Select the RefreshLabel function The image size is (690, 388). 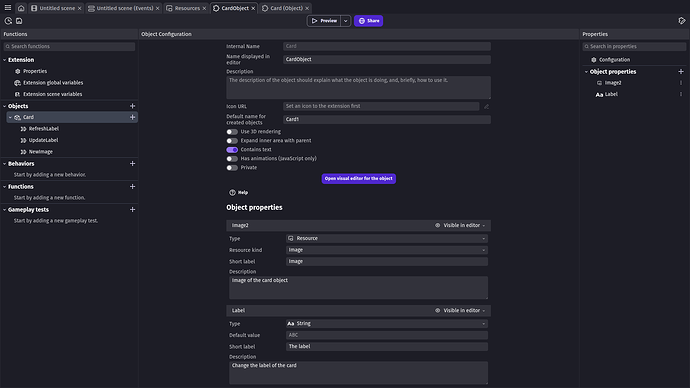tap(44, 129)
